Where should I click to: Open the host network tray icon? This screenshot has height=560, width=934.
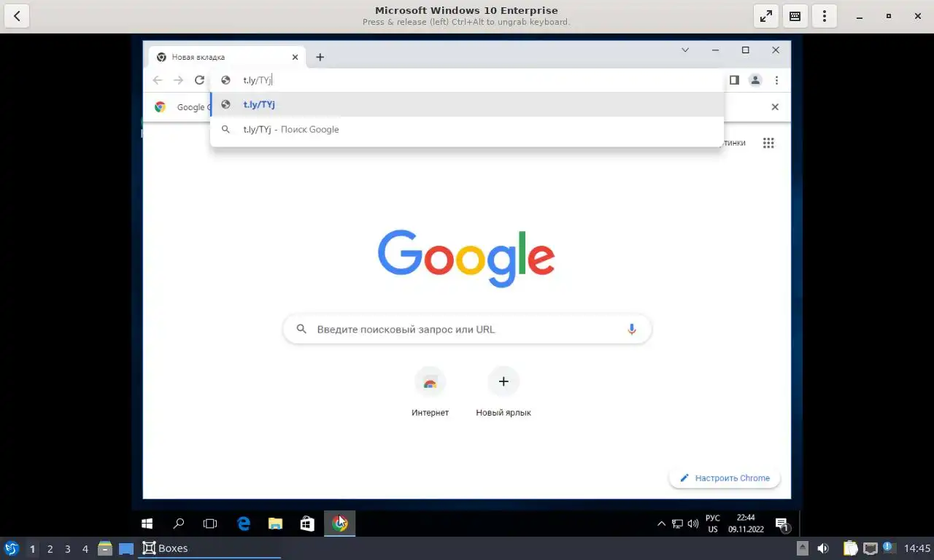871,548
